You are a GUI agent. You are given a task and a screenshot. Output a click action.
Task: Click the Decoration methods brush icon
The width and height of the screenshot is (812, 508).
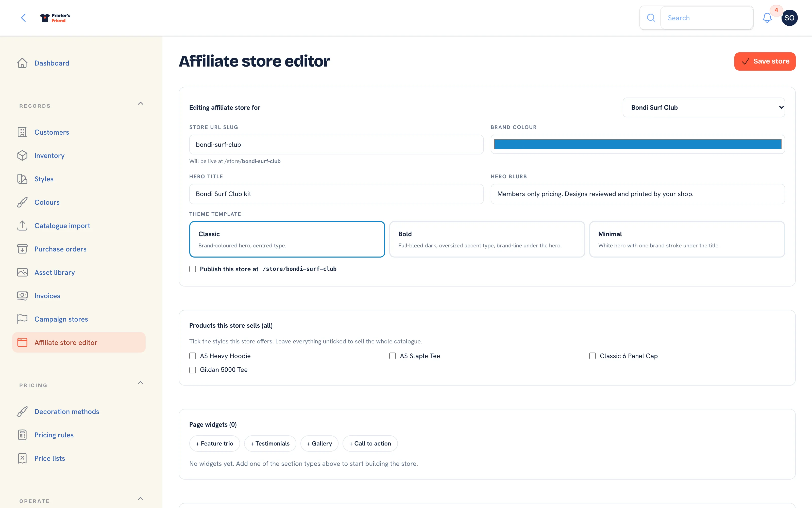[x=23, y=411]
